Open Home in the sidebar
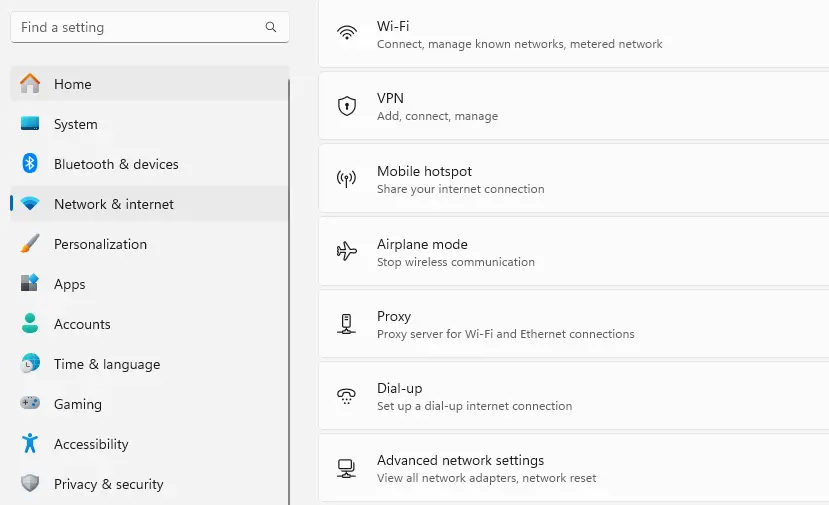The image size is (829, 505). click(72, 84)
